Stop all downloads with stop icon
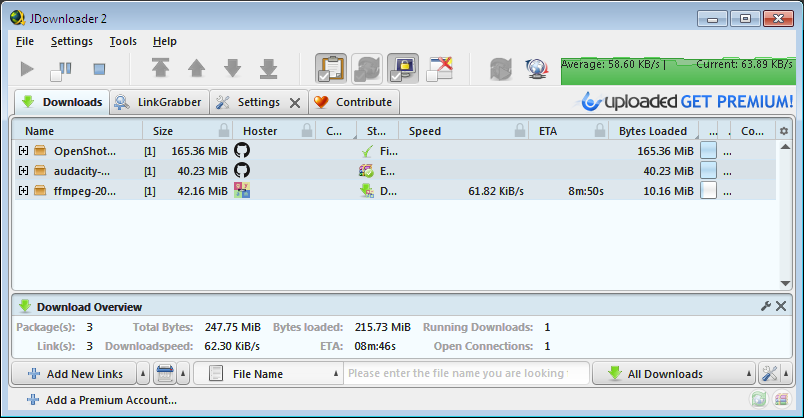Image resolution: width=805 pixels, height=418 pixels. (x=99, y=69)
